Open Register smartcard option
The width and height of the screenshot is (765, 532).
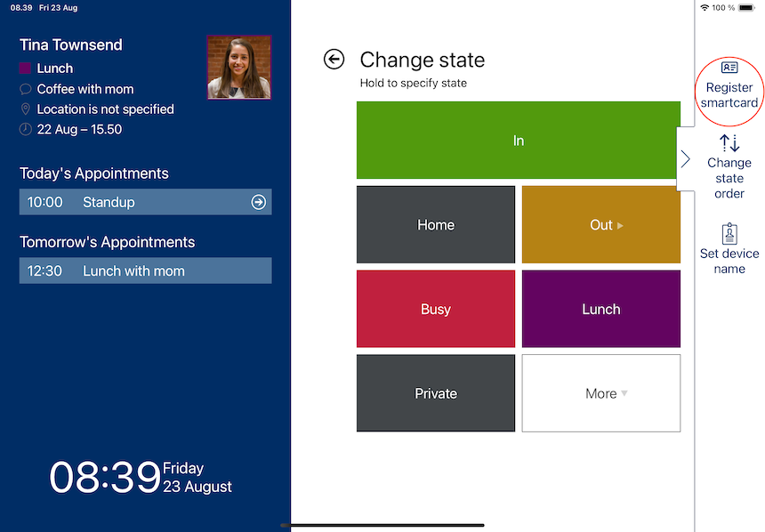[729, 85]
